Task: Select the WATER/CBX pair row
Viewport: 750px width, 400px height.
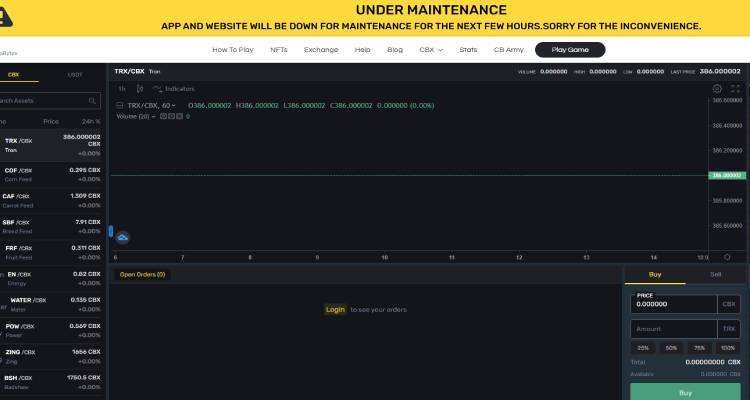Action: (x=52, y=304)
